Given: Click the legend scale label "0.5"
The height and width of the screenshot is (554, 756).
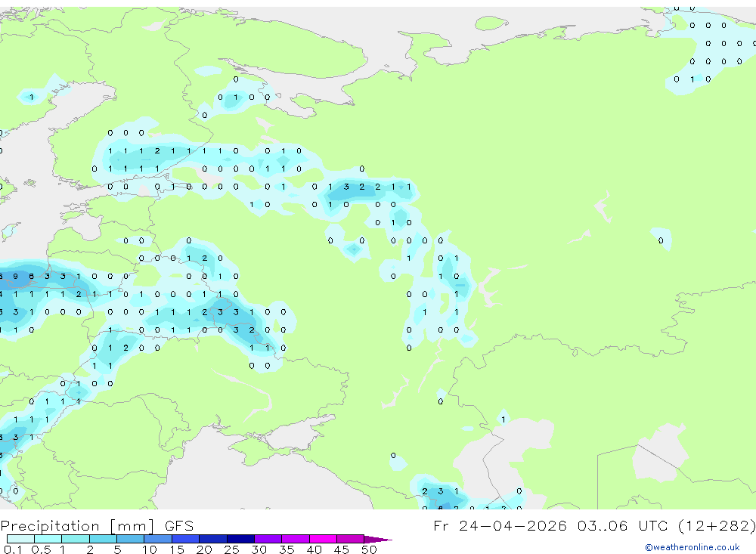Looking at the screenshot, I should pos(41,549).
